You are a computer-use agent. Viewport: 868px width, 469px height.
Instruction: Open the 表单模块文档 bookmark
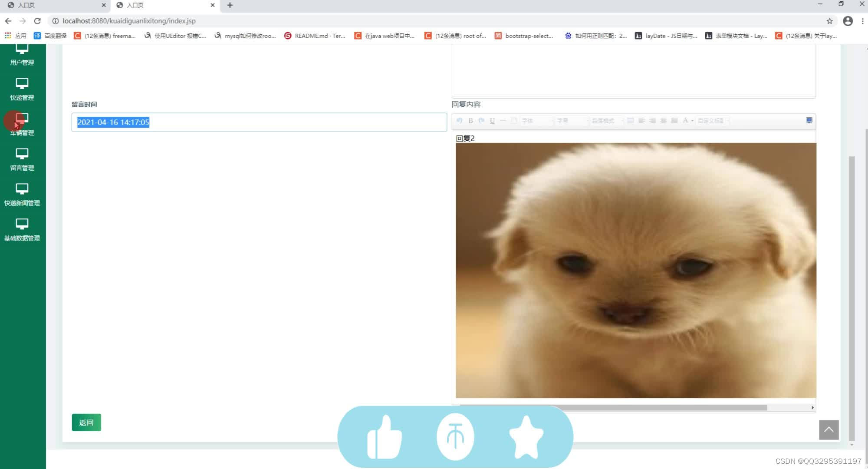[x=736, y=36]
